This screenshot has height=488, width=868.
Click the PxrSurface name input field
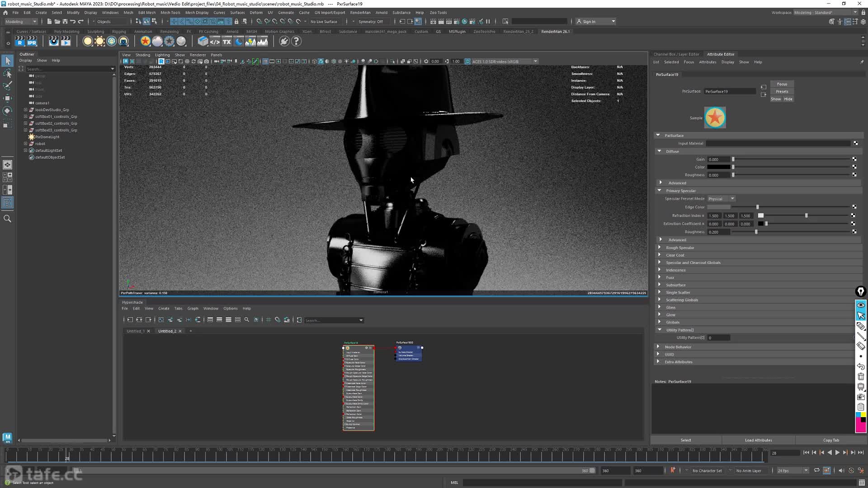point(730,91)
